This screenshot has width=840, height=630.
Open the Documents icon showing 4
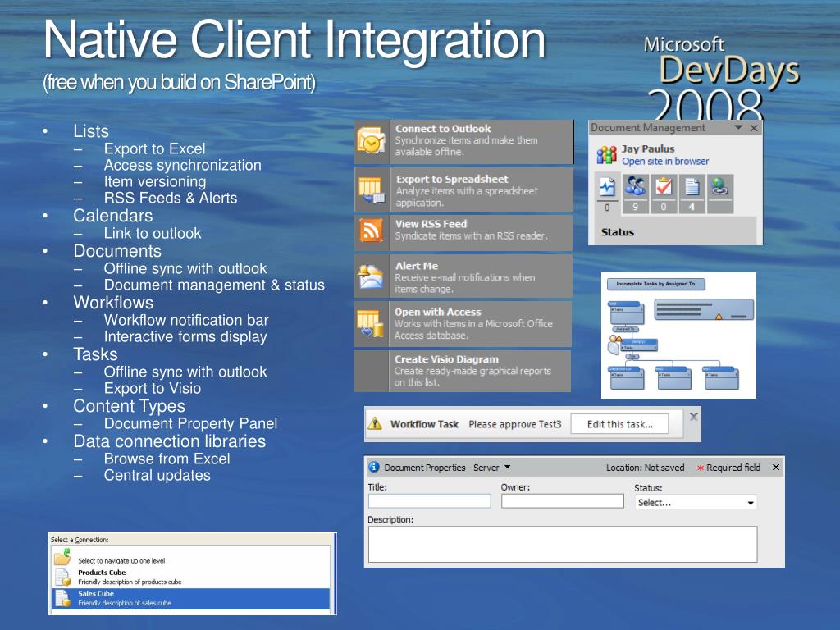pyautogui.click(x=692, y=187)
